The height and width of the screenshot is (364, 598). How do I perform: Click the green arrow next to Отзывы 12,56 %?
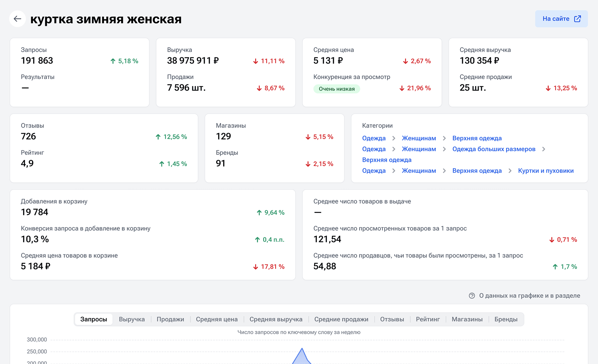click(158, 137)
